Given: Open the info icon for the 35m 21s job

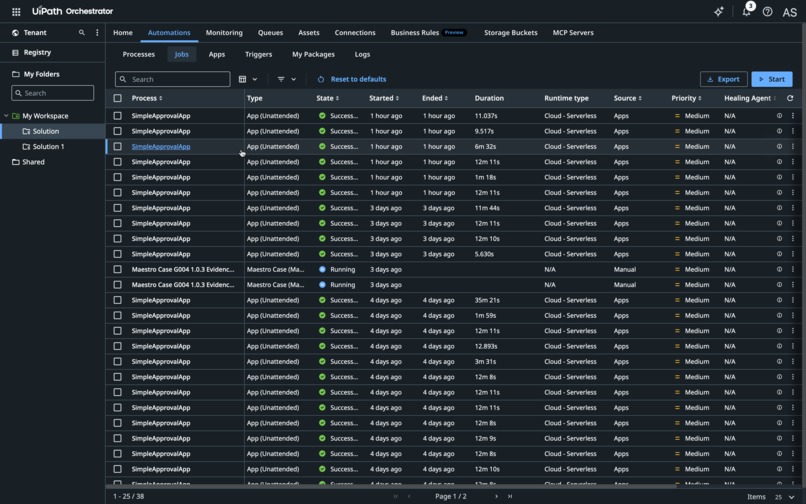Looking at the screenshot, I should [779, 300].
